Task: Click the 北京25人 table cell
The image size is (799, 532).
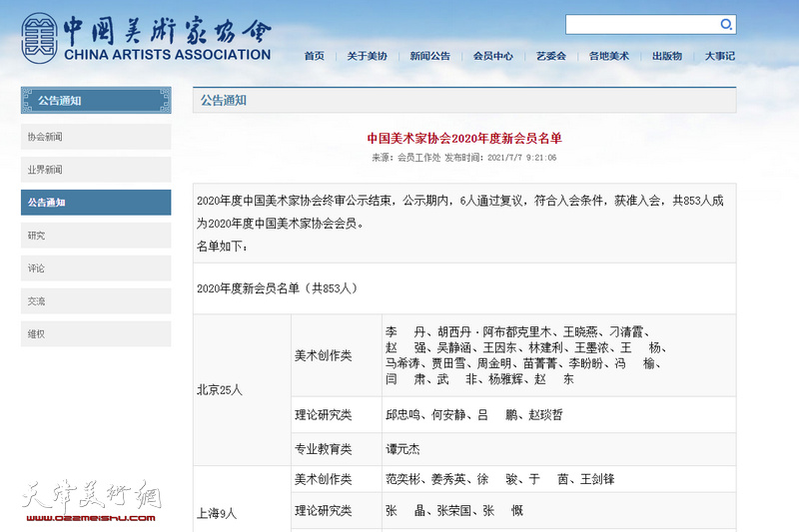Action: (x=242, y=390)
